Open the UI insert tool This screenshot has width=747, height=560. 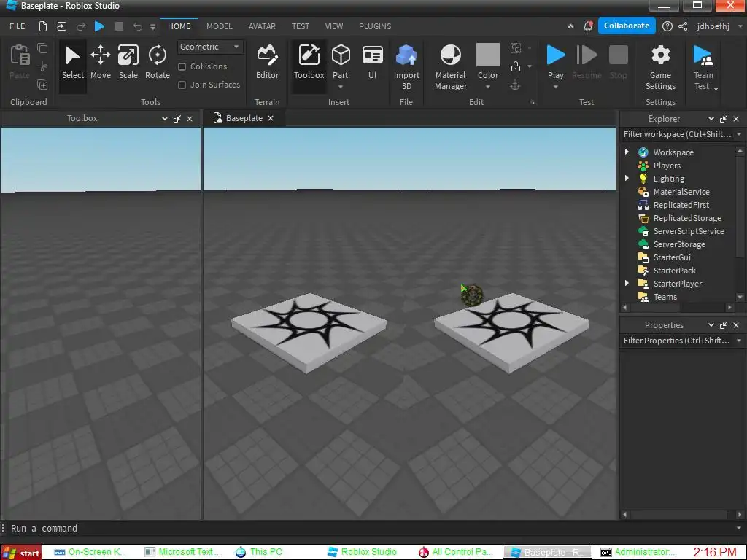(x=372, y=63)
